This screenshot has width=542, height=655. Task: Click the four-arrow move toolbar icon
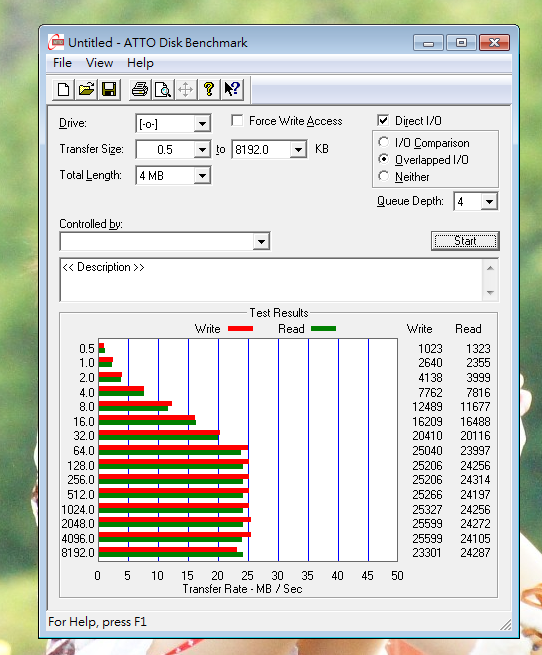coord(186,89)
